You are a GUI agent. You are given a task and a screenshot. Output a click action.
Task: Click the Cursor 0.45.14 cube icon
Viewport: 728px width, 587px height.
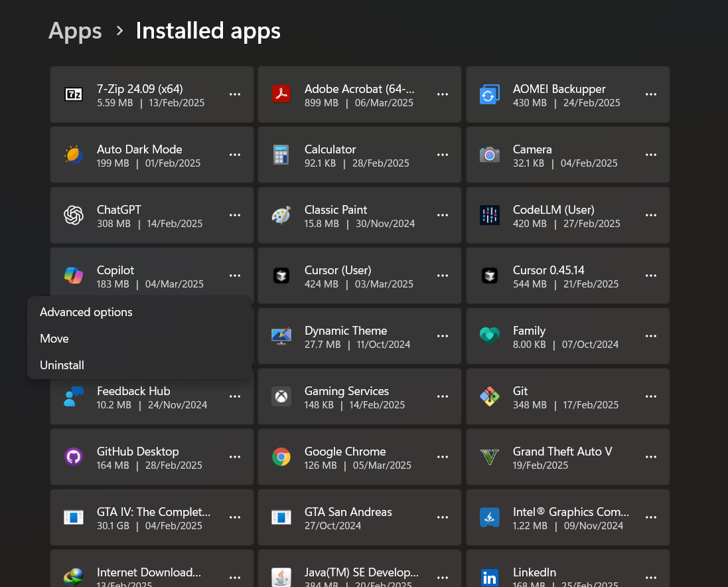click(489, 276)
